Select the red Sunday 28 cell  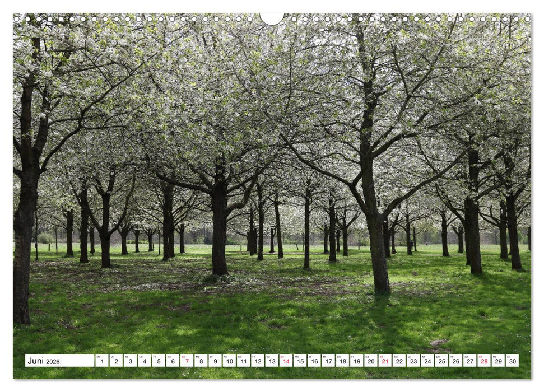coord(483,361)
